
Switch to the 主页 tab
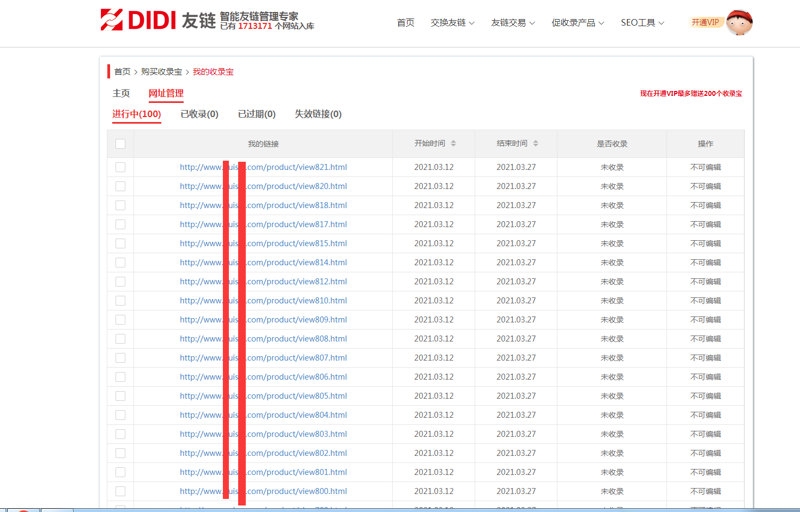[121, 93]
